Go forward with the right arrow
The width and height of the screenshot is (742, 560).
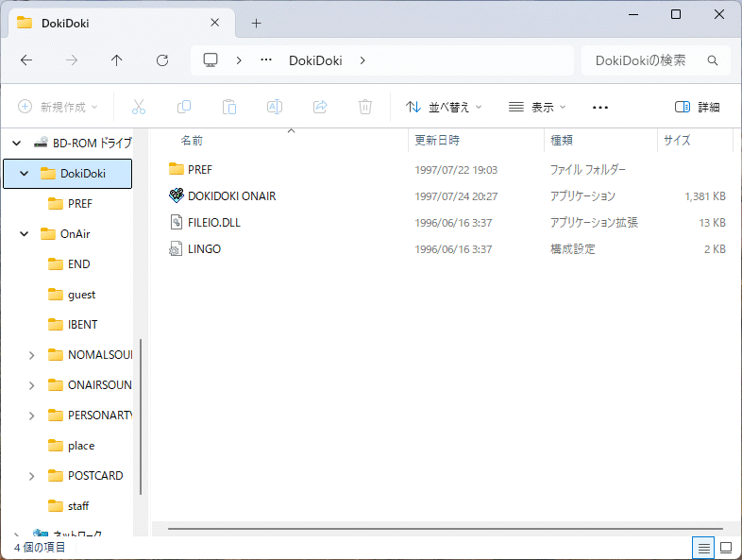[72, 60]
